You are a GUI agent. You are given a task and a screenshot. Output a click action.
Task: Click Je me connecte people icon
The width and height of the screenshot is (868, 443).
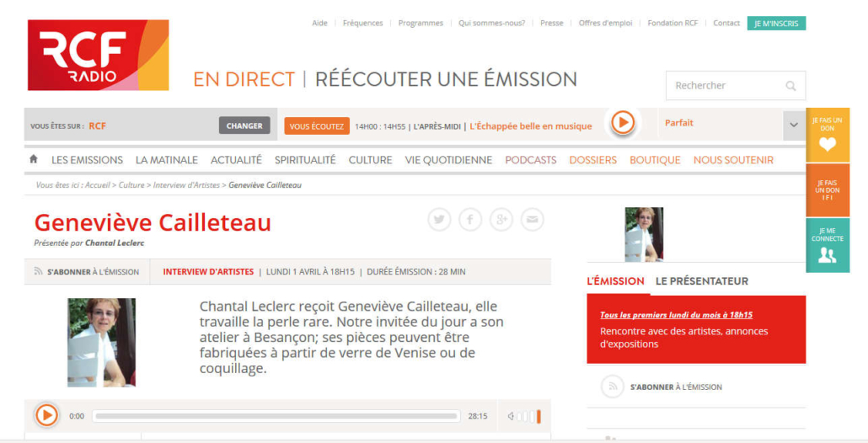pos(828,255)
